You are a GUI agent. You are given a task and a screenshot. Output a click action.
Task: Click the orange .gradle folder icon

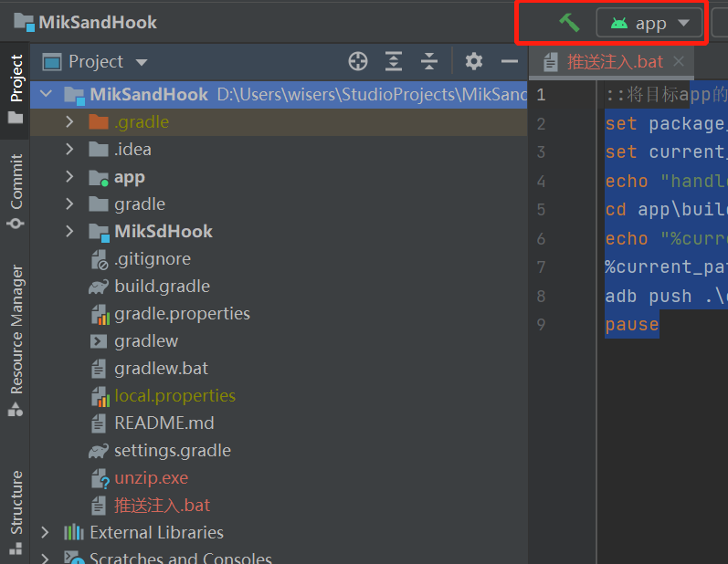pos(99,121)
